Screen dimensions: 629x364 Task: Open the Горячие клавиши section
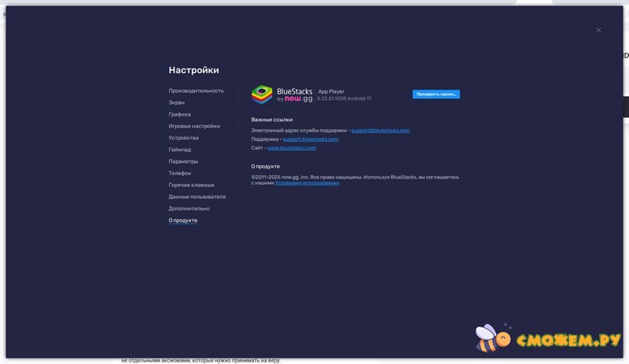coord(191,185)
